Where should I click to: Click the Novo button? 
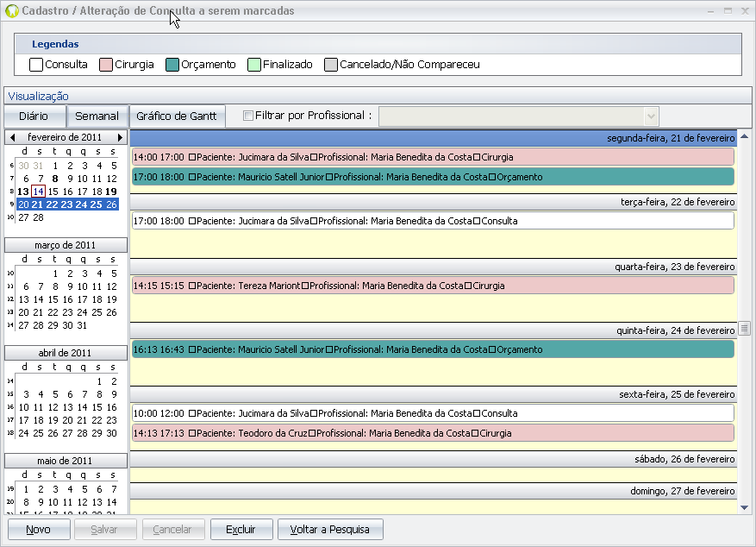[39, 530]
